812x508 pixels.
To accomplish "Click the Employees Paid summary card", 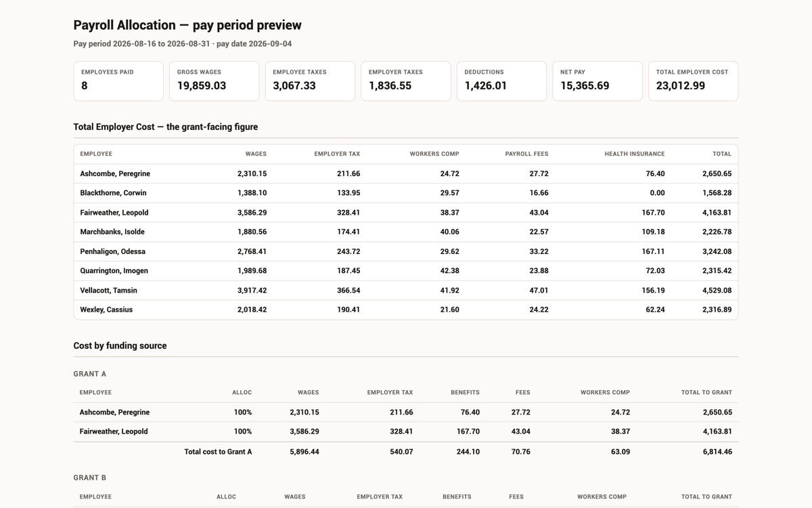I will coord(118,81).
